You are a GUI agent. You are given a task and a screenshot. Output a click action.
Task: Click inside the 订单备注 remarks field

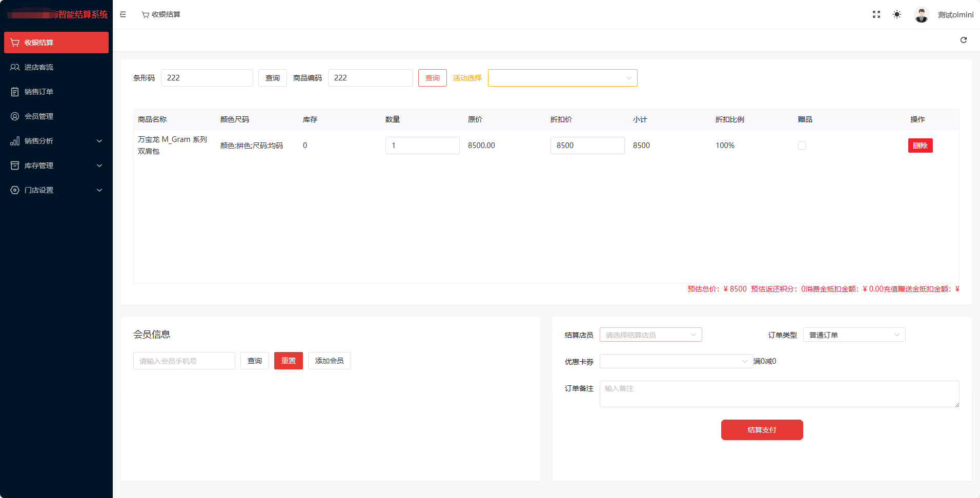[778, 393]
